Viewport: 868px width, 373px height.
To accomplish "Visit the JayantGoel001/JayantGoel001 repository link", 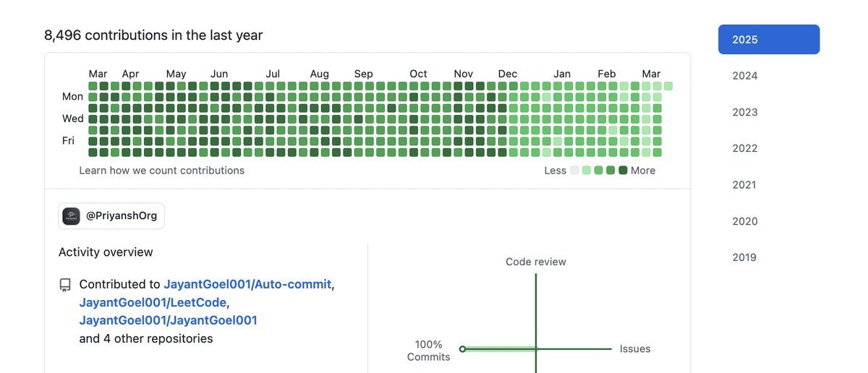I will [x=168, y=320].
